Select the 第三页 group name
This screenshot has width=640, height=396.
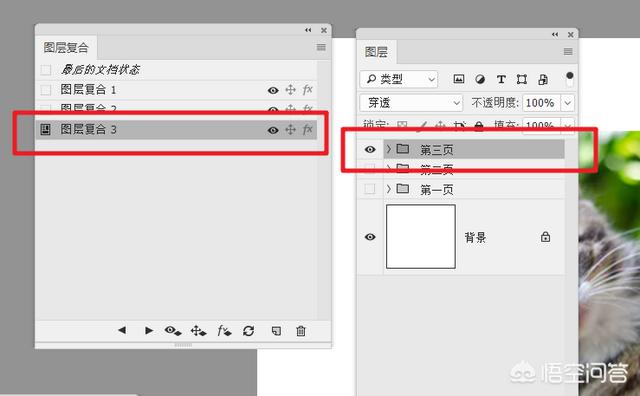tap(437, 150)
